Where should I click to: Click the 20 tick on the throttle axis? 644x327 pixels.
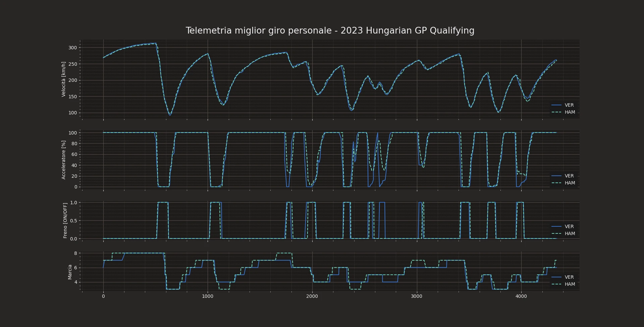point(74,176)
